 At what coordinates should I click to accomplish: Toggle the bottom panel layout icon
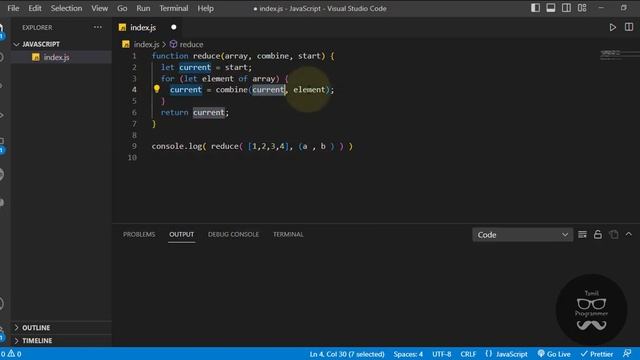pyautogui.click(x=551, y=8)
